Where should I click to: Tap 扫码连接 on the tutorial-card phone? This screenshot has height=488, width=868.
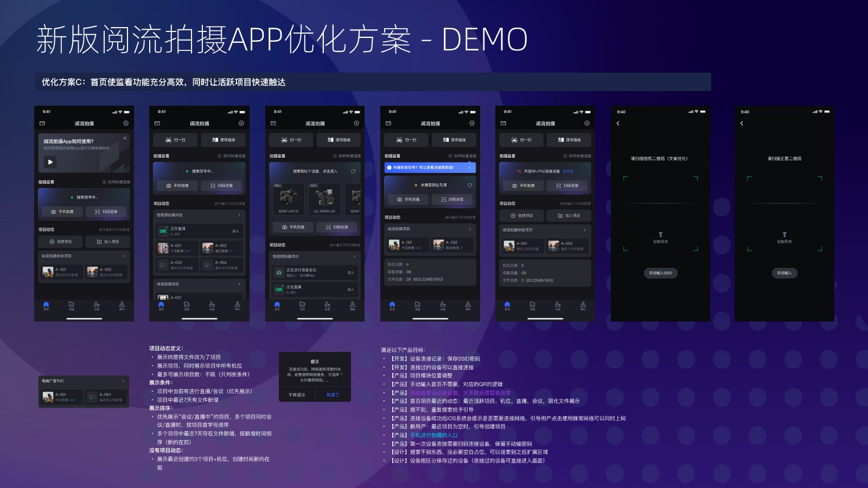coord(106,211)
